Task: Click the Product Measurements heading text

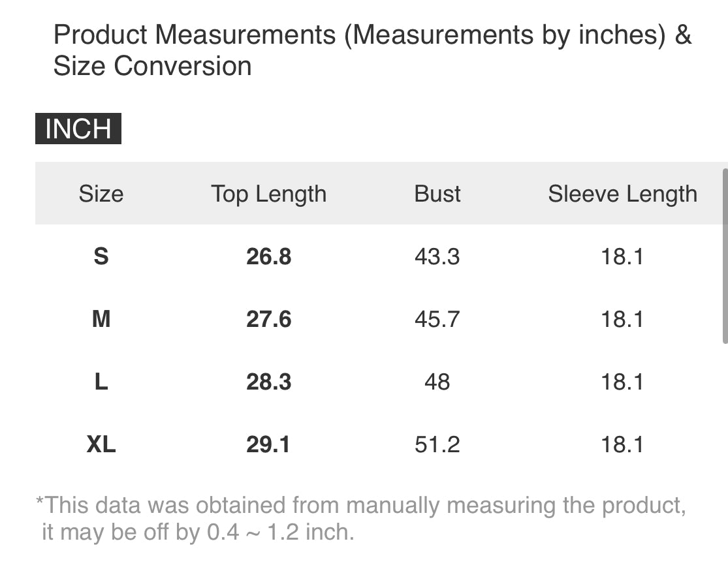Action: 372,50
